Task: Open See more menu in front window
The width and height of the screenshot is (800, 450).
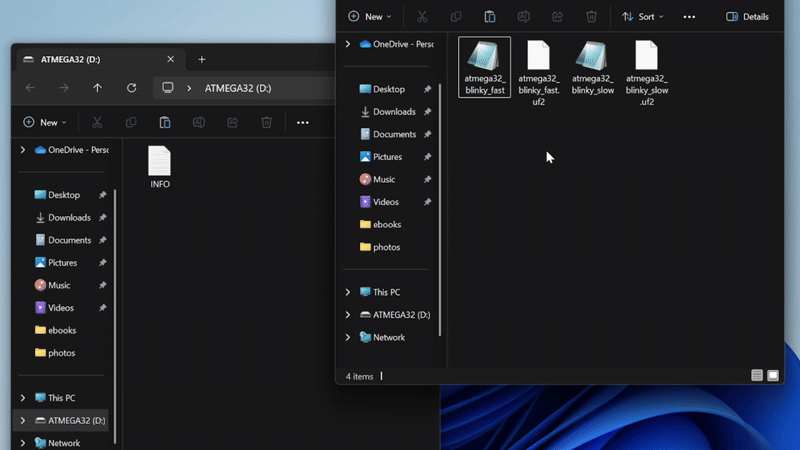Action: (689, 17)
